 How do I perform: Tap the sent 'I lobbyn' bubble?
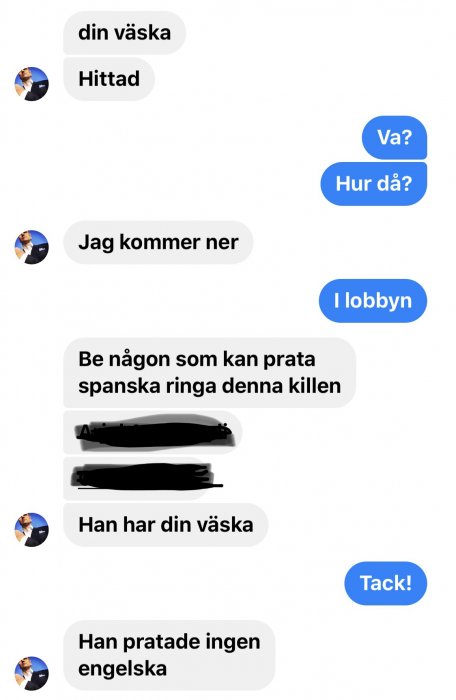coord(373,300)
